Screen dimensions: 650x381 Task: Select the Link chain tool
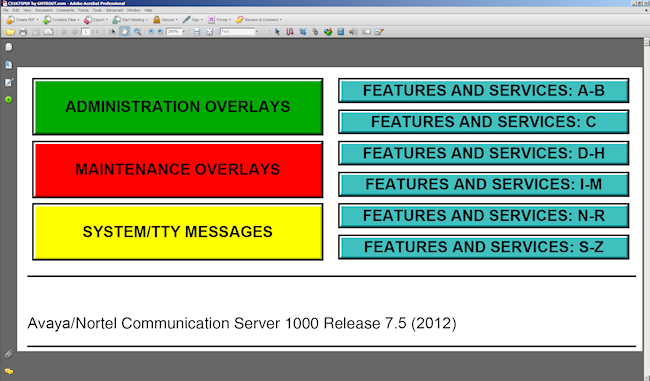click(x=315, y=32)
